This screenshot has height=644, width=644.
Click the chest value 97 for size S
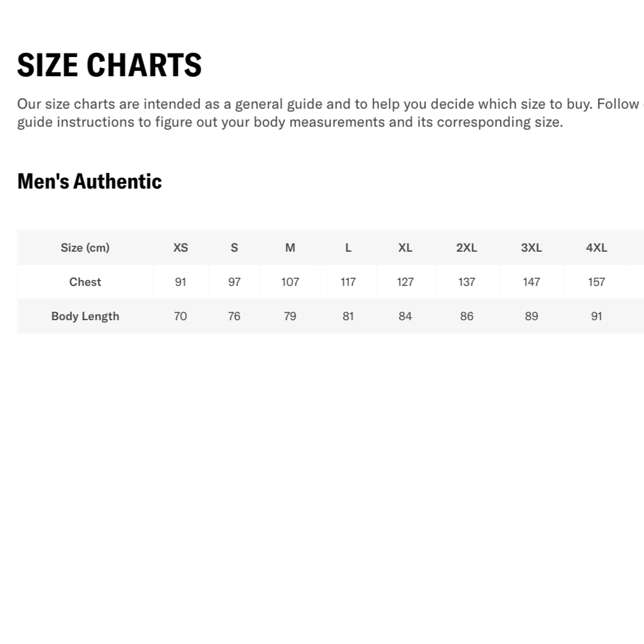[234, 282]
